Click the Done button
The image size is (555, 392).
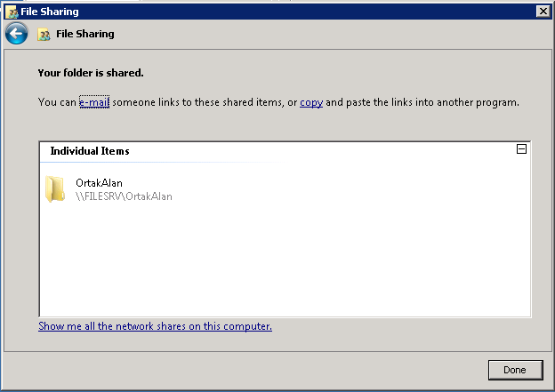click(515, 370)
